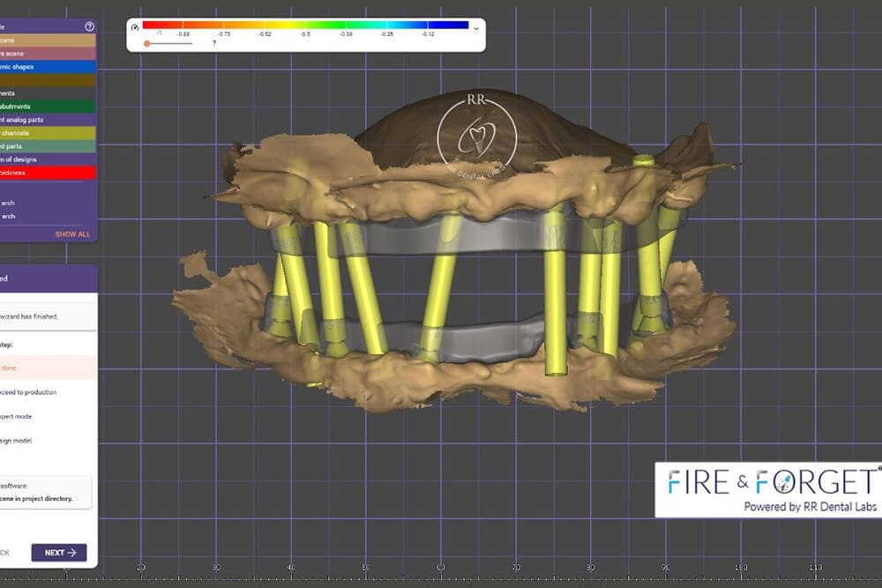This screenshot has height=588, width=882.
Task: Expand the color scale chevron dropdown
Action: pyautogui.click(x=476, y=27)
